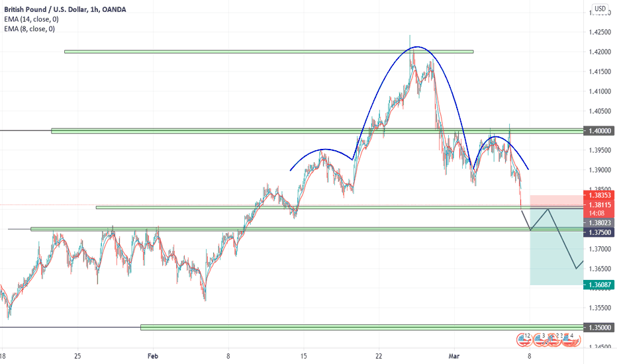Click the red 1.38353 stop-loss price label
This screenshot has width=617, height=364.
click(599, 195)
